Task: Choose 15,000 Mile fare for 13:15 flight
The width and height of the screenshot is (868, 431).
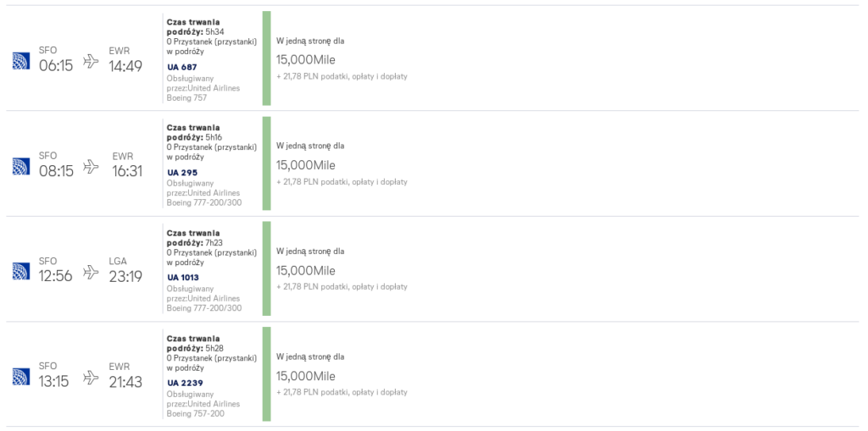Action: coord(305,376)
